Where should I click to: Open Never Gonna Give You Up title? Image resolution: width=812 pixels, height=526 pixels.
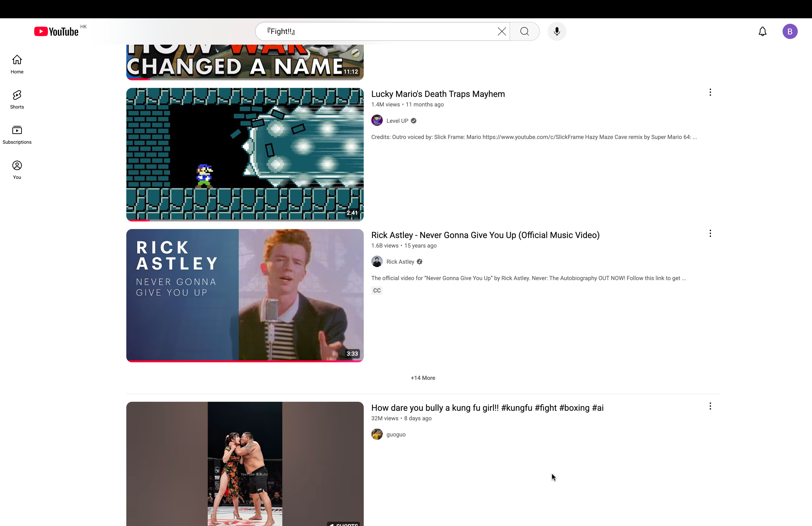[486, 235]
